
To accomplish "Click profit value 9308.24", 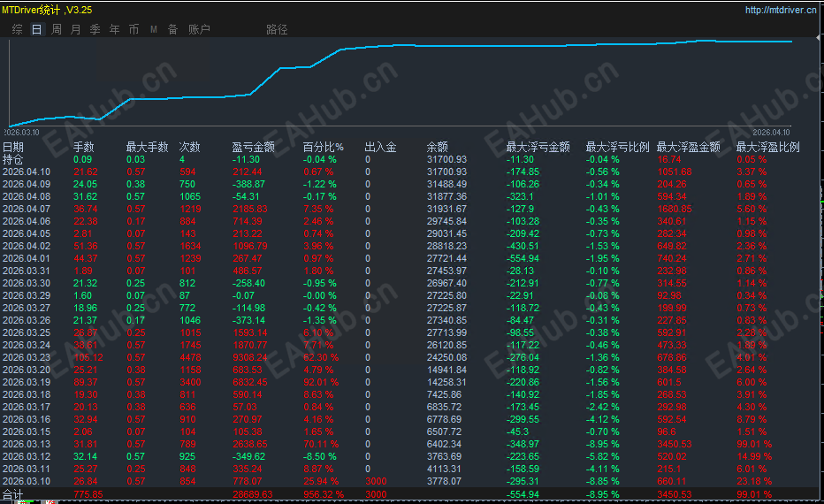I will [x=250, y=357].
